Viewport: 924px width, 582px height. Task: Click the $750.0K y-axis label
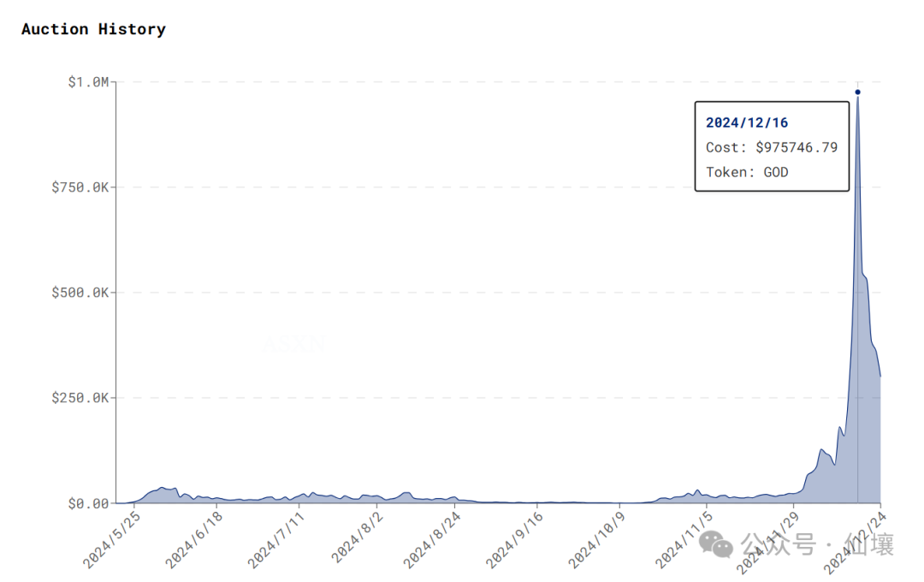pos(80,187)
